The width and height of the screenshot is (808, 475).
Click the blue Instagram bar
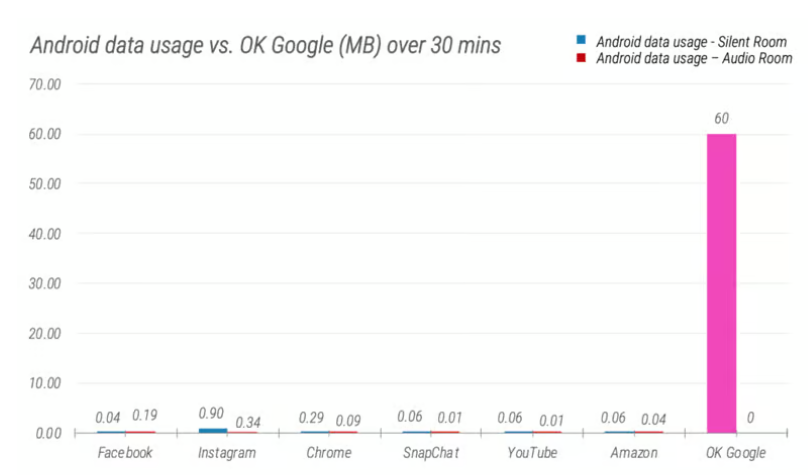click(x=214, y=430)
